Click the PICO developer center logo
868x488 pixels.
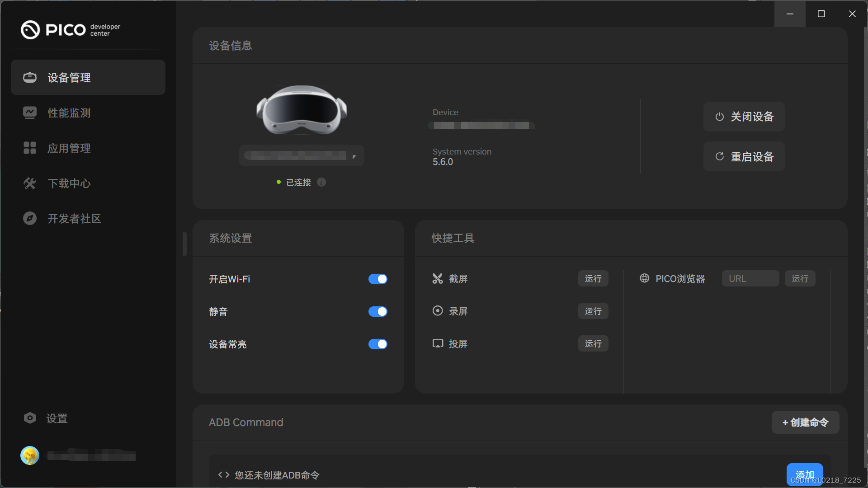pyautogui.click(x=70, y=30)
